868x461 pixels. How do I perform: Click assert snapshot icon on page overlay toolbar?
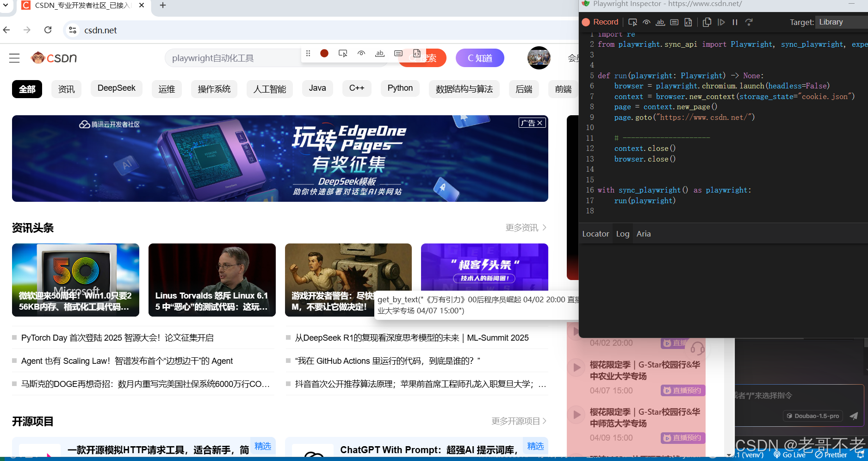pyautogui.click(x=417, y=53)
